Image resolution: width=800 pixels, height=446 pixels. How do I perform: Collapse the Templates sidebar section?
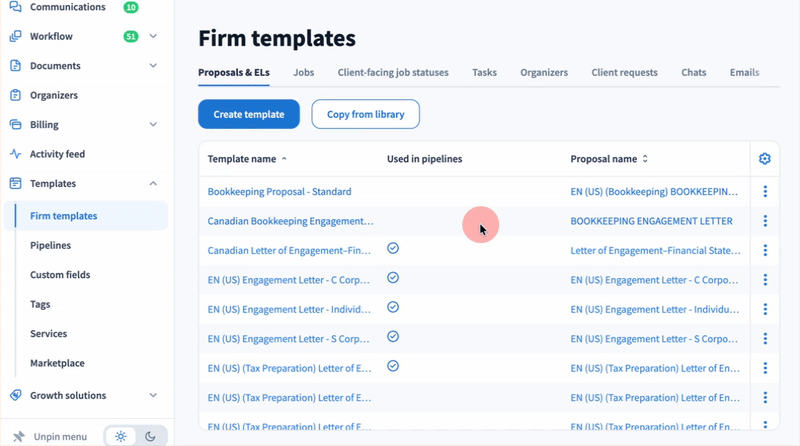click(153, 184)
